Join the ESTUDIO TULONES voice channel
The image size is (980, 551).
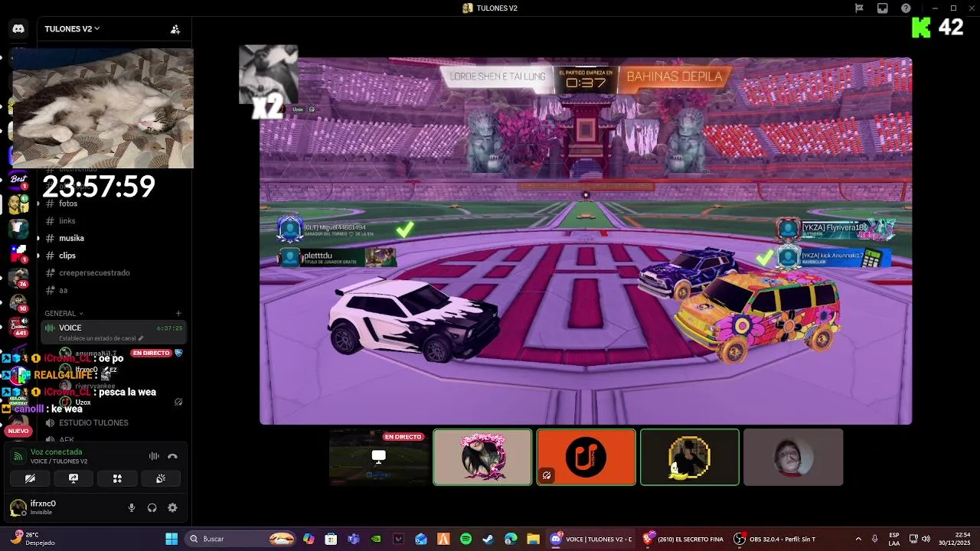click(x=113, y=422)
